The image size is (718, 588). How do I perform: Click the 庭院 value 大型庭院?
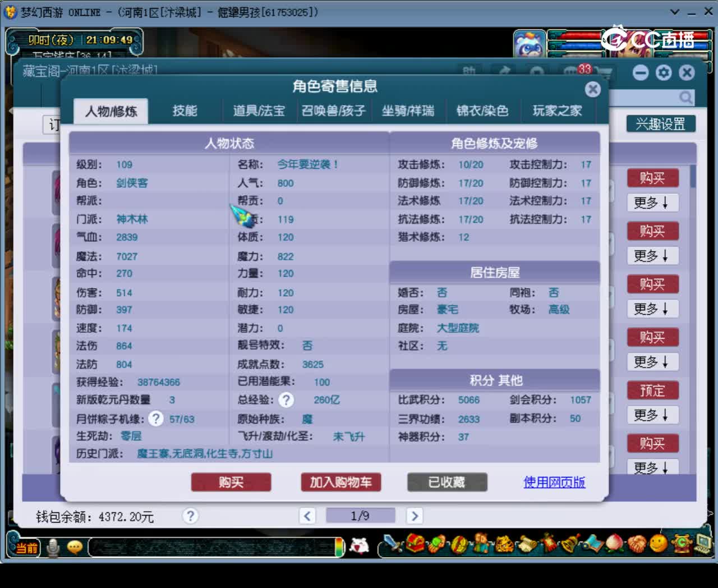[458, 328]
